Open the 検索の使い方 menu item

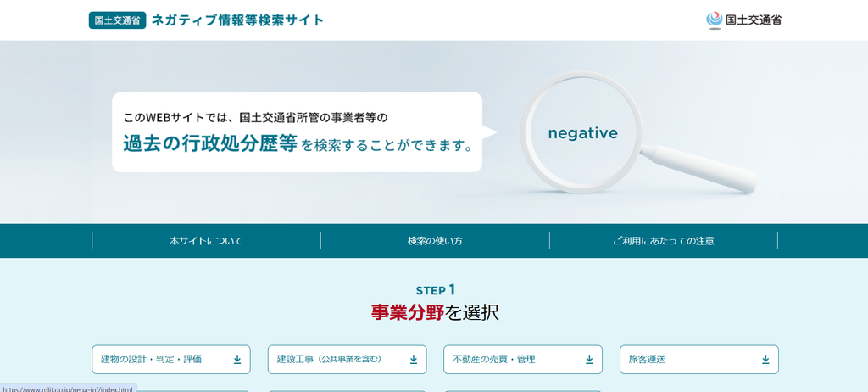tap(435, 241)
